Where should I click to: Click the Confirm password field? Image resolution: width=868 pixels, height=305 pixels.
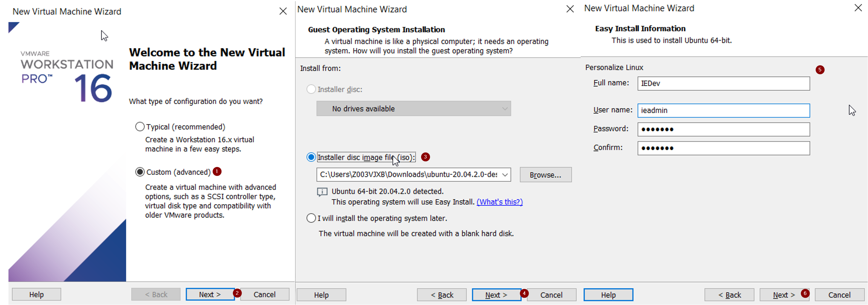pos(723,148)
